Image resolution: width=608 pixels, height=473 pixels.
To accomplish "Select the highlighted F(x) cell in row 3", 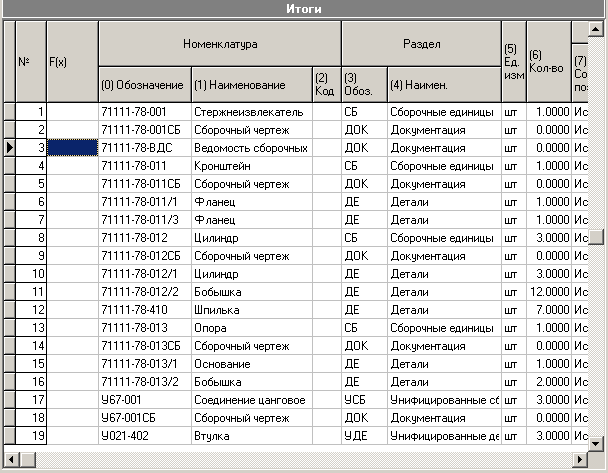I will point(72,148).
